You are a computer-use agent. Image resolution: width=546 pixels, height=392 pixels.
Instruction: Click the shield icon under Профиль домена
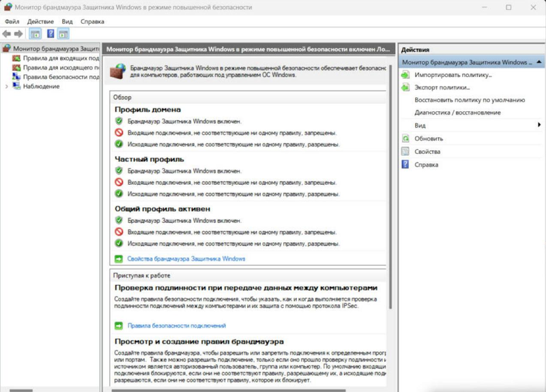tap(119, 121)
